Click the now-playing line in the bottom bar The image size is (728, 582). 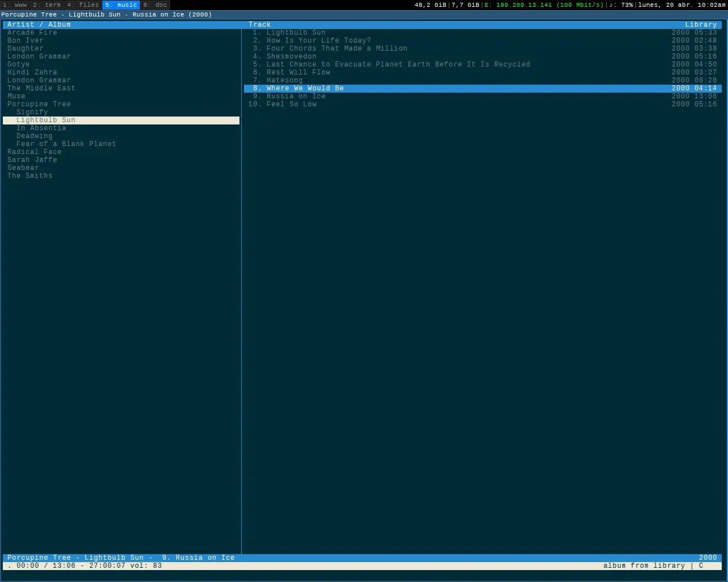pos(362,558)
